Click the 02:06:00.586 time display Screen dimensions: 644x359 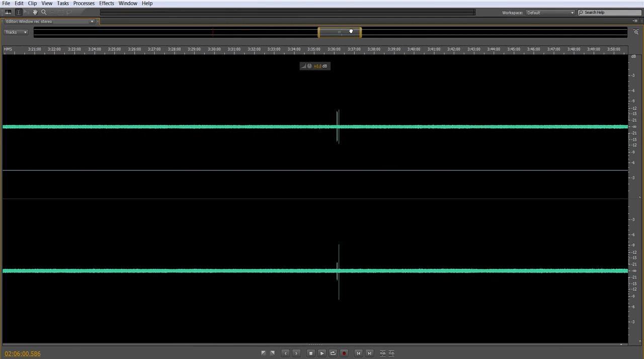click(x=23, y=354)
